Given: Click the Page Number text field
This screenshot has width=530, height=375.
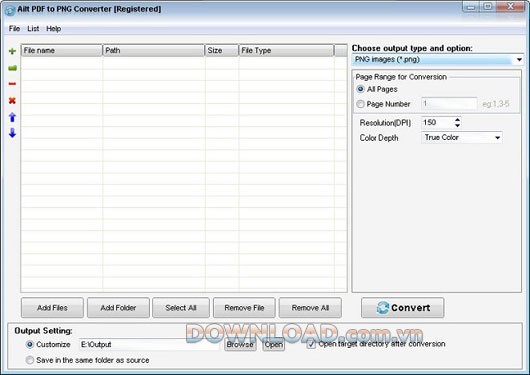Looking at the screenshot, I should tap(449, 104).
